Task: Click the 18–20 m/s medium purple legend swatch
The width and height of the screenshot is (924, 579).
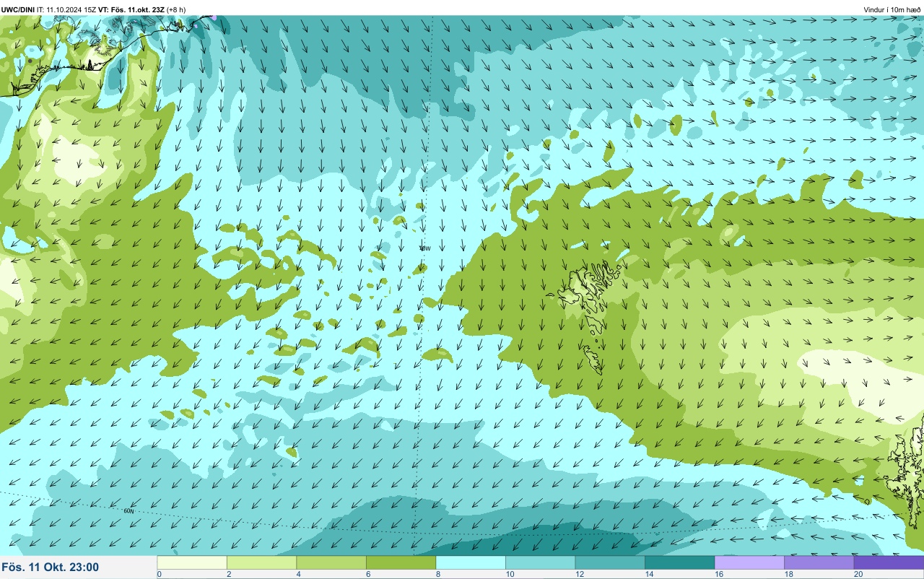Action: [819, 562]
